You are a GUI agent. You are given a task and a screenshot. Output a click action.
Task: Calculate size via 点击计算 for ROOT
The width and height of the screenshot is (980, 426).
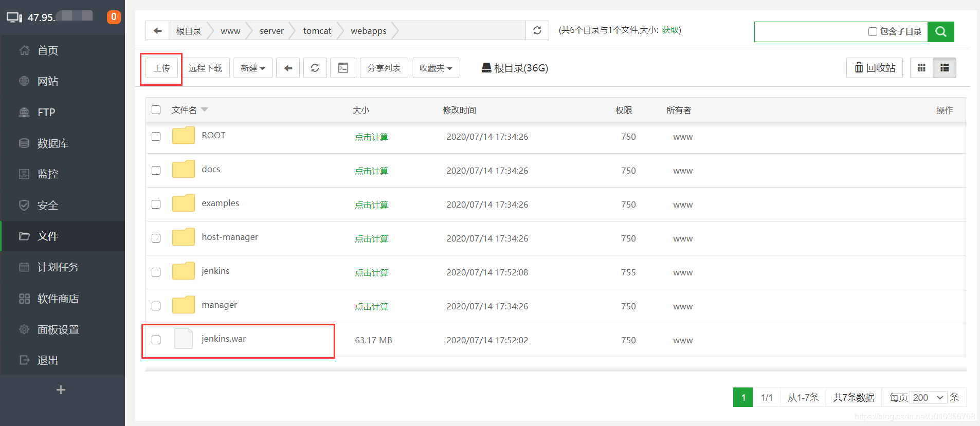tap(372, 137)
